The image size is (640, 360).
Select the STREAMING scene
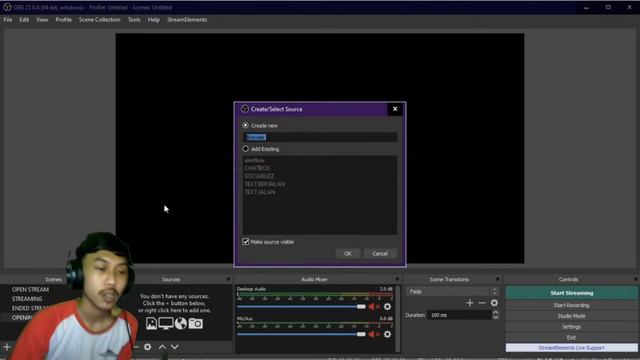click(x=27, y=299)
